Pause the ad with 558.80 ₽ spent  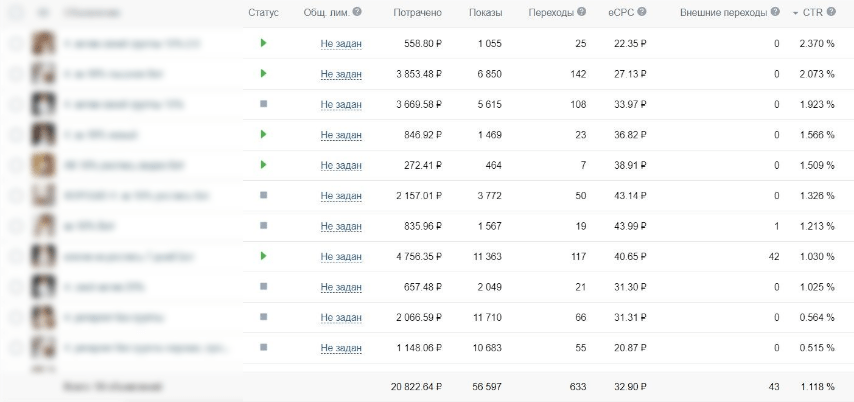(264, 42)
